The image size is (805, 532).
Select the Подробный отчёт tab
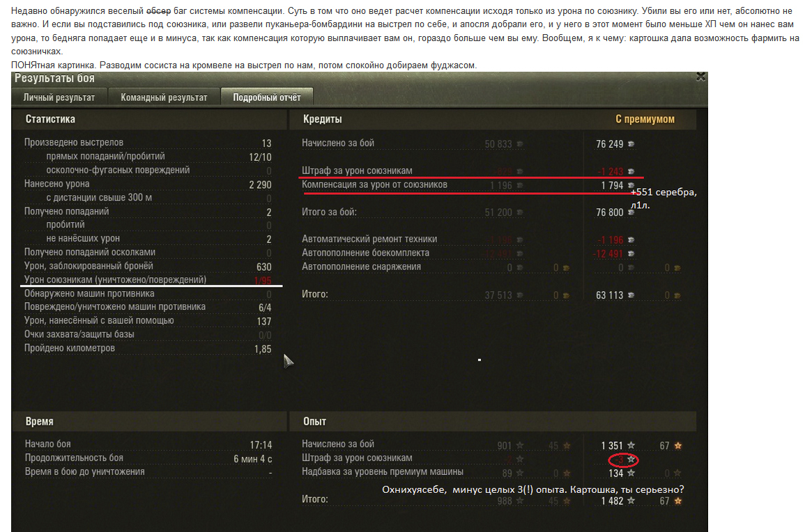point(267,97)
